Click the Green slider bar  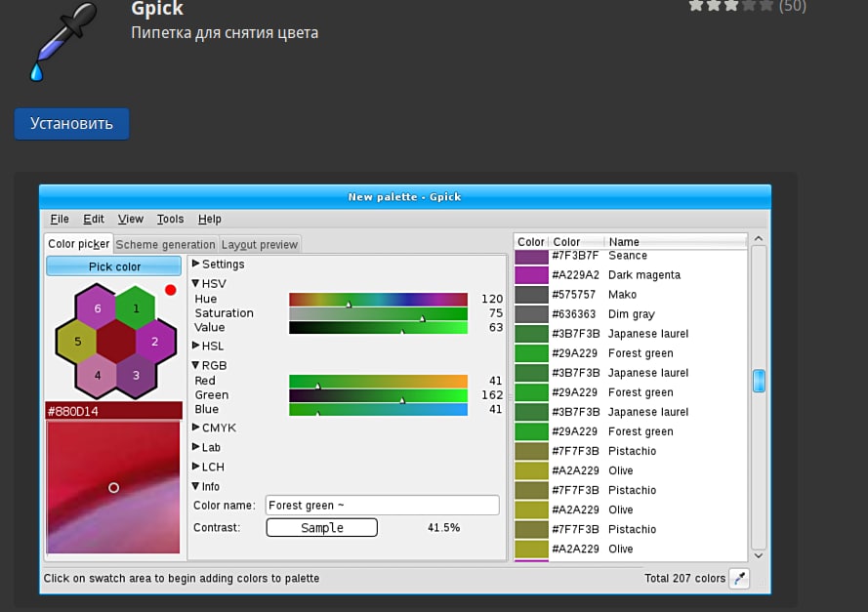click(x=378, y=395)
